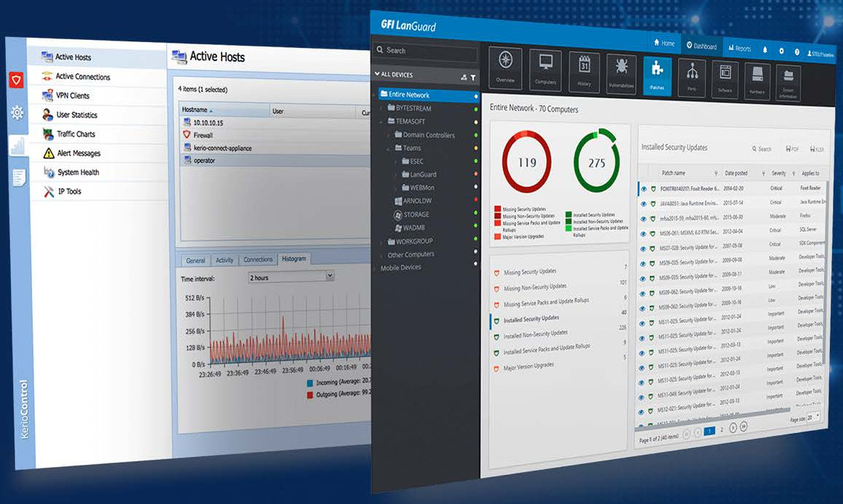Viewport: 843px width, 504px height.
Task: Expand the BYTESTREAM tree node
Action: point(382,108)
